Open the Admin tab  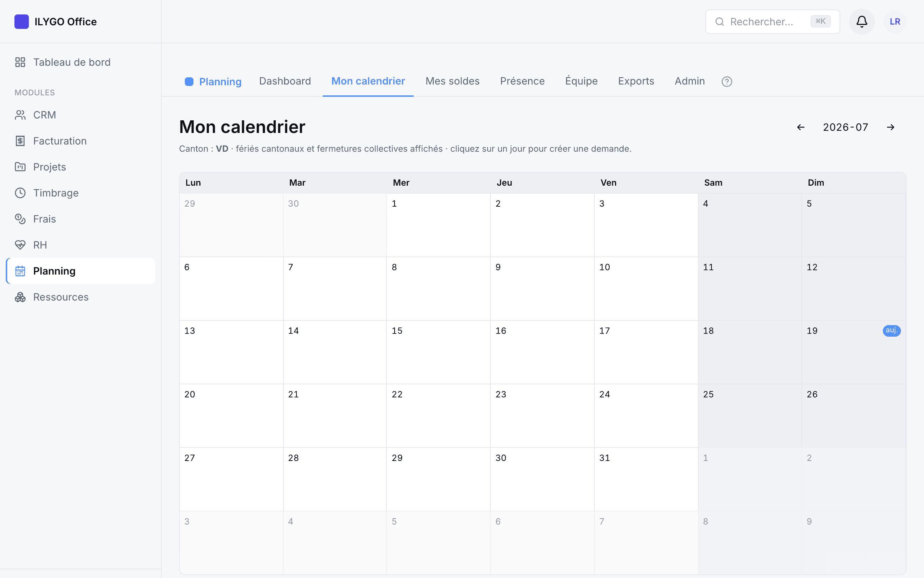(x=689, y=81)
